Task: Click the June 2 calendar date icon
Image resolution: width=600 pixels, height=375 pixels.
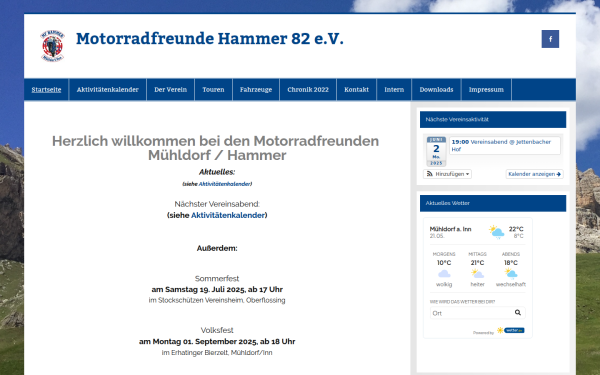Action: tap(436, 151)
